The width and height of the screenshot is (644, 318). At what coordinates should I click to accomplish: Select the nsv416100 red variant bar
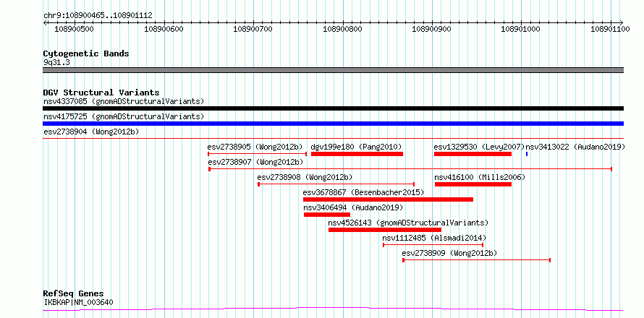pos(473,184)
